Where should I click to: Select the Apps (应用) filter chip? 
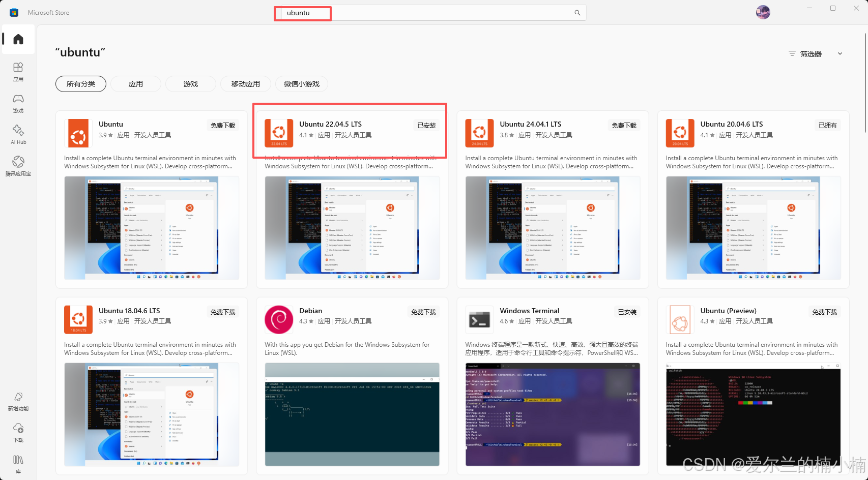136,84
